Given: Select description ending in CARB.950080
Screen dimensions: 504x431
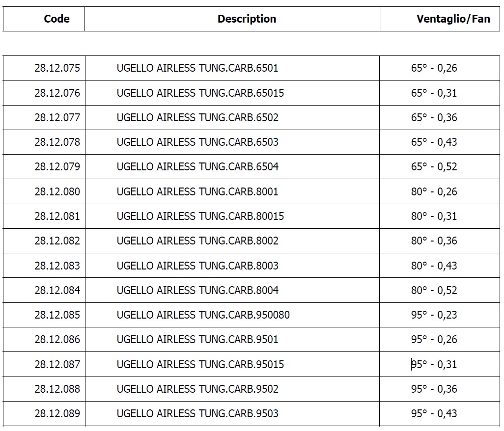Looking at the screenshot, I should coord(203,315).
